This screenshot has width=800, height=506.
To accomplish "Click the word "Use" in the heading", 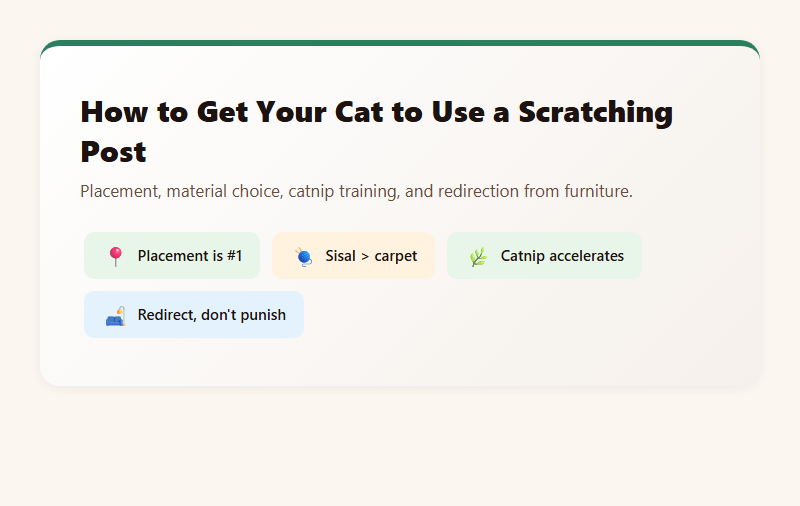I will [458, 111].
